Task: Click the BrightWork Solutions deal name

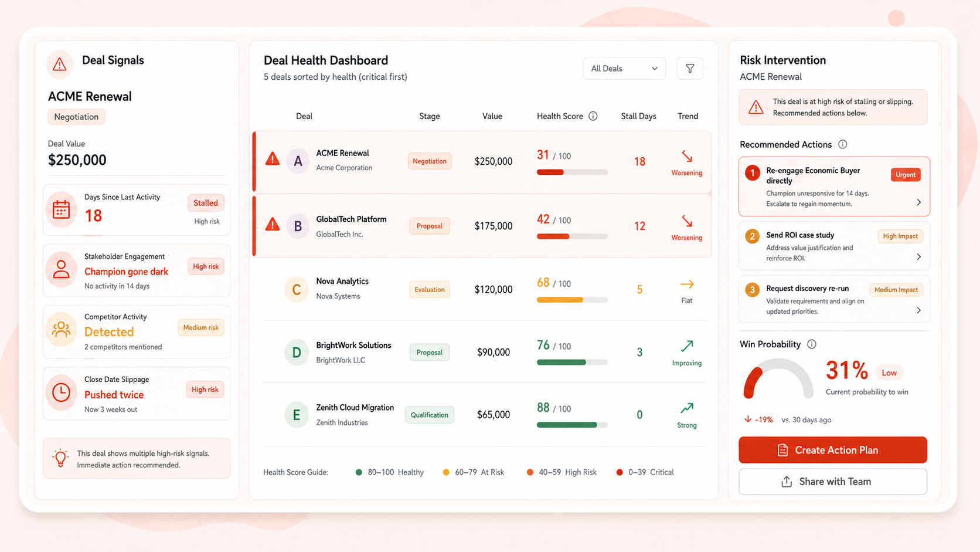Action: (x=353, y=346)
